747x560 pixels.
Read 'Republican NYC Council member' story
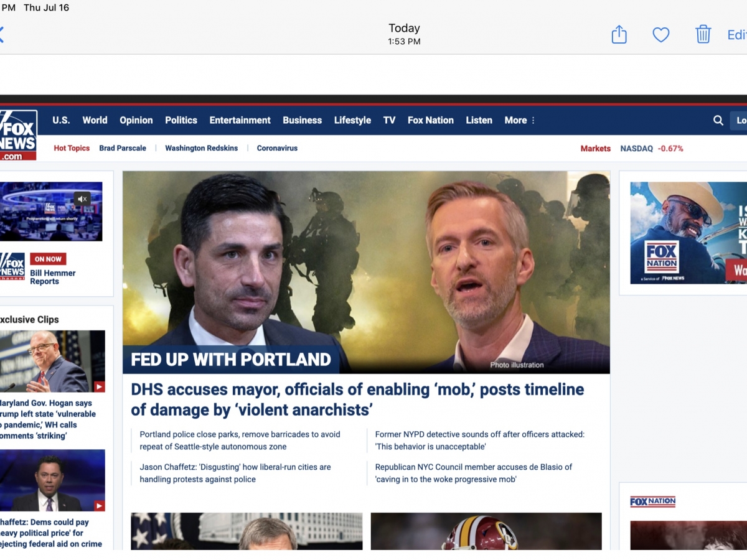point(474,473)
